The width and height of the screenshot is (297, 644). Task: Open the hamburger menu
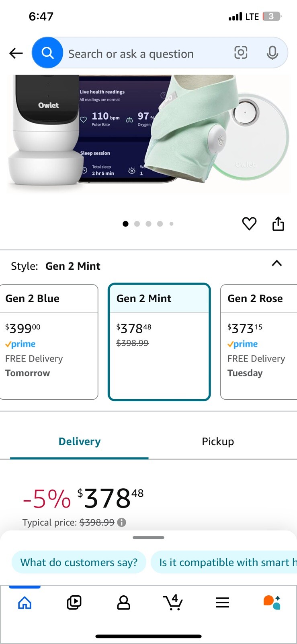(x=222, y=603)
